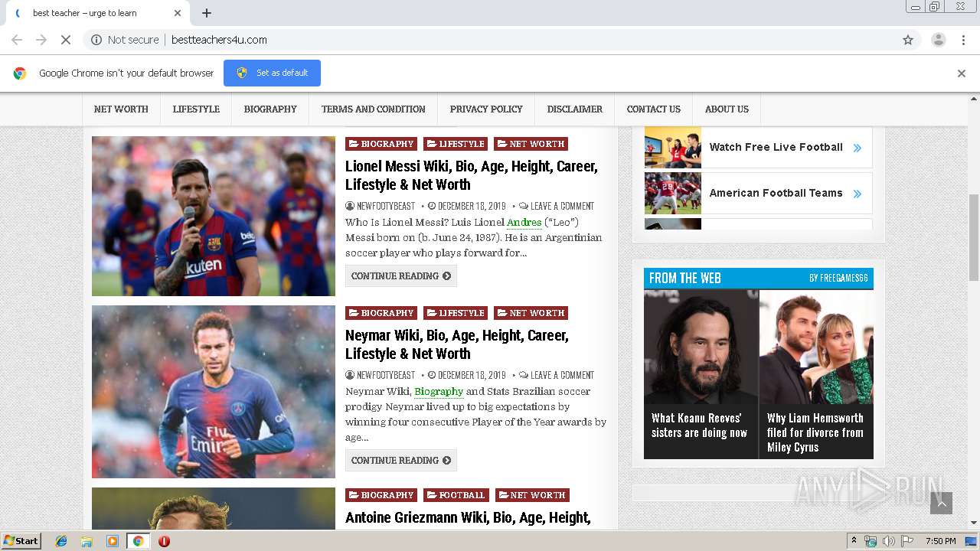Open American Football Teams link

click(x=776, y=194)
